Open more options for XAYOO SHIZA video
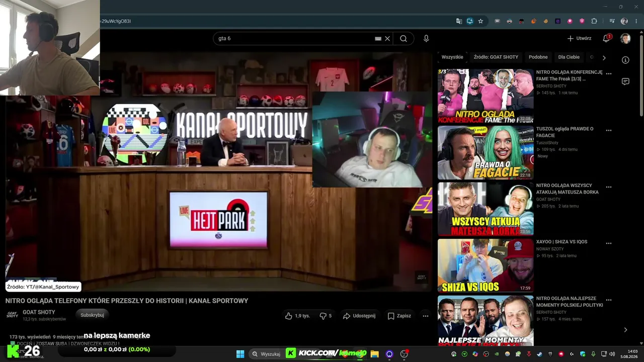 (x=609, y=243)
